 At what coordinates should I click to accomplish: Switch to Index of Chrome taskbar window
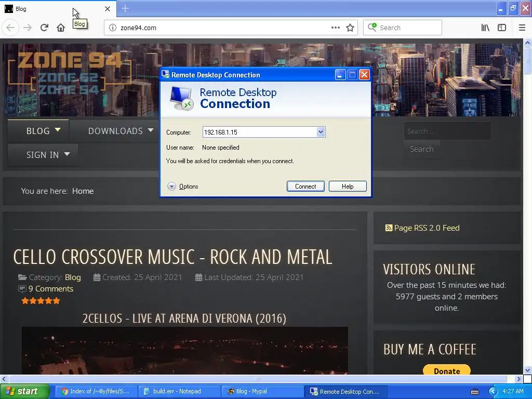96,392
